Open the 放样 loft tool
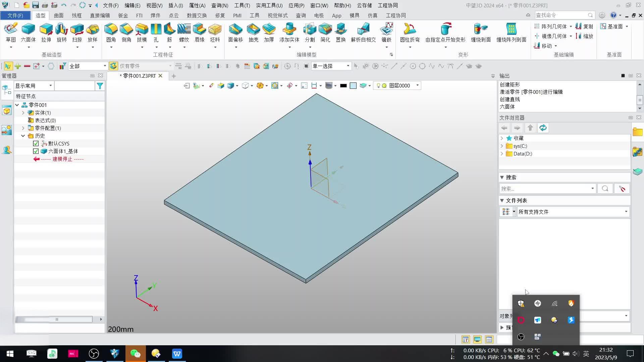Screen dimensions: 644x362 pos(92,33)
